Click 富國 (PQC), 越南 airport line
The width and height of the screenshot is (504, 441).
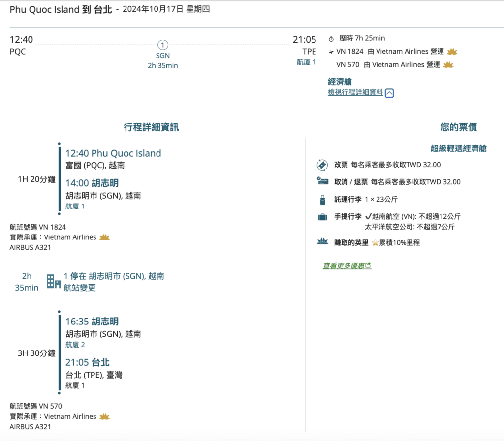pyautogui.click(x=95, y=166)
